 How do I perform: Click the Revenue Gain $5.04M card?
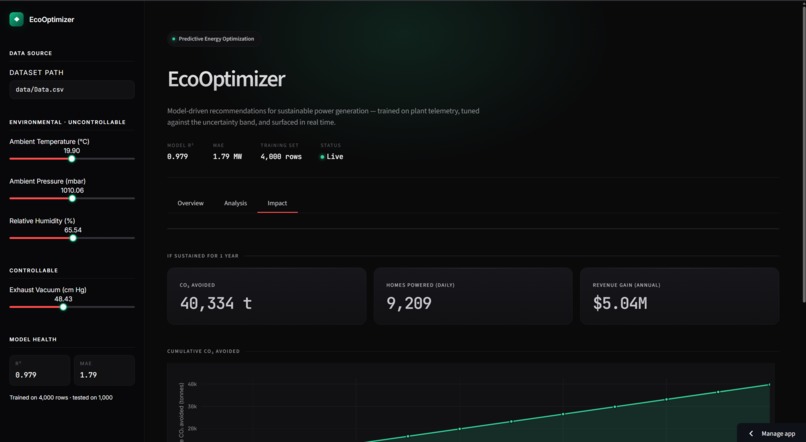tap(680, 296)
